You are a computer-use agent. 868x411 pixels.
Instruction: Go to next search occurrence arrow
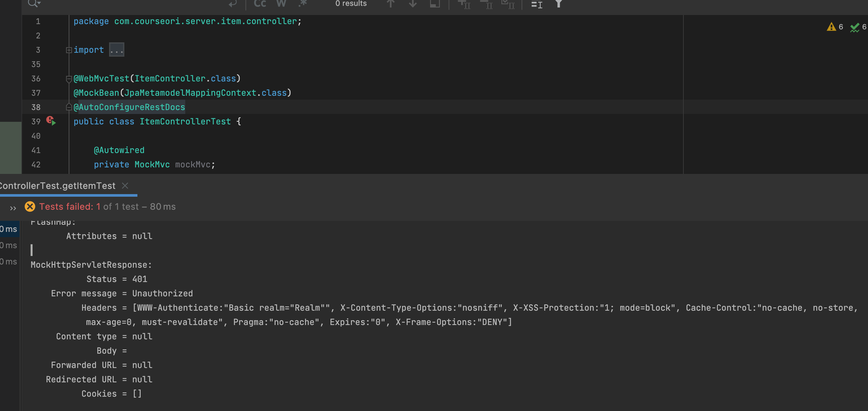pos(413,4)
